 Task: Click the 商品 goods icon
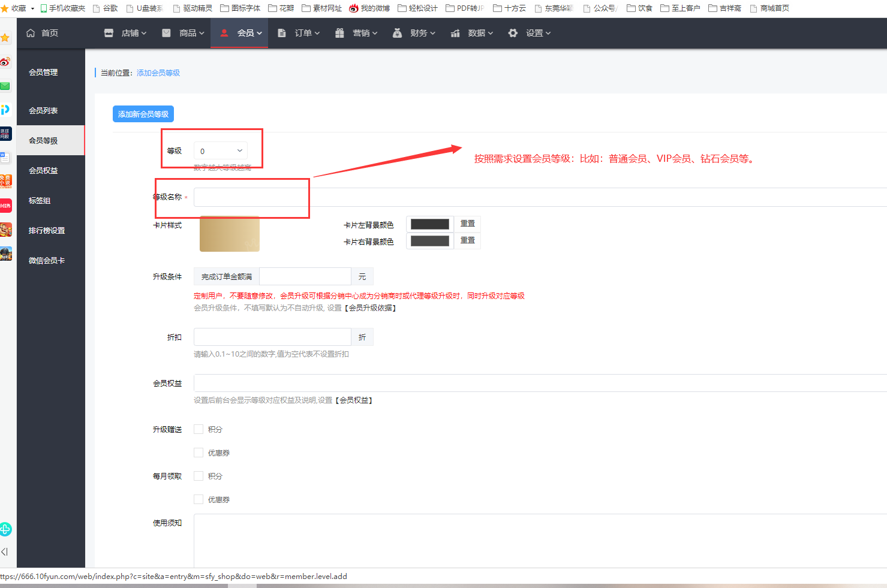pos(166,33)
